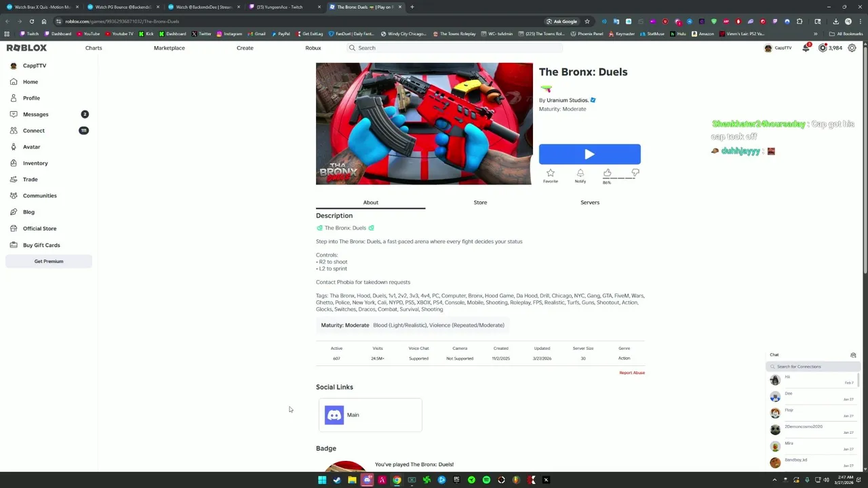The image size is (868, 488).
Task: Dislike the game with thumbs down
Action: click(x=635, y=174)
